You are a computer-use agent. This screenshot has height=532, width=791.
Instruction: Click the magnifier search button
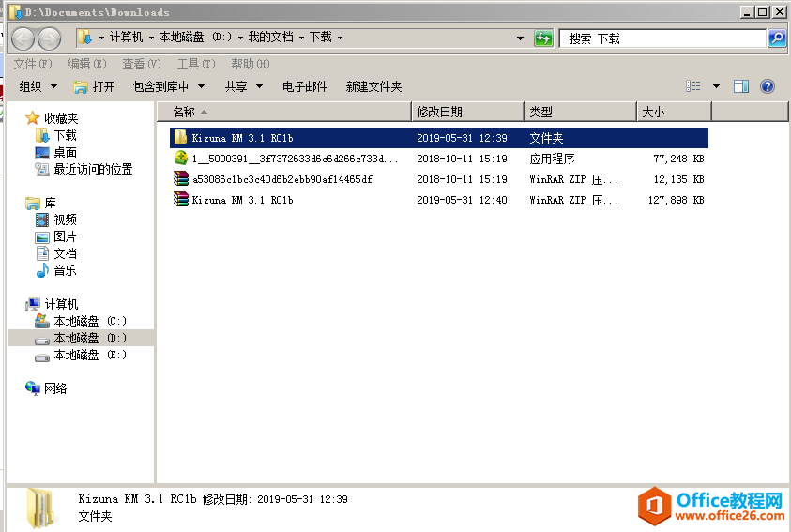click(777, 38)
